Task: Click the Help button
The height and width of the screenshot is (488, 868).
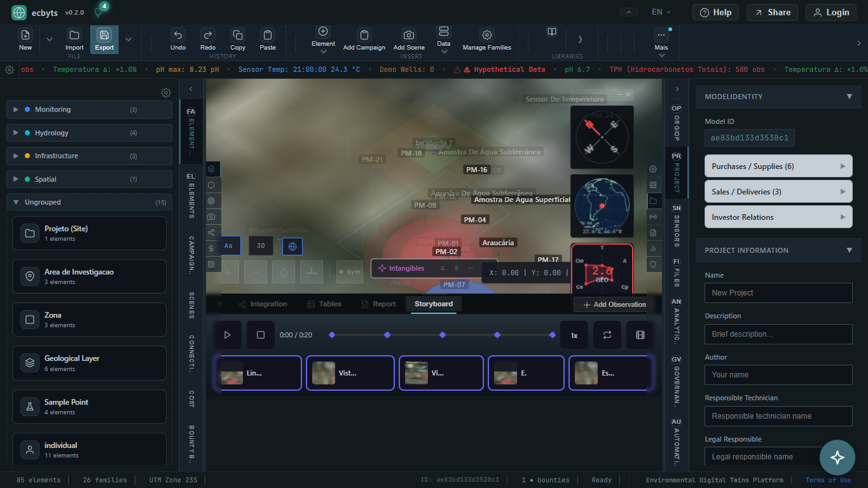Action: 715,12
